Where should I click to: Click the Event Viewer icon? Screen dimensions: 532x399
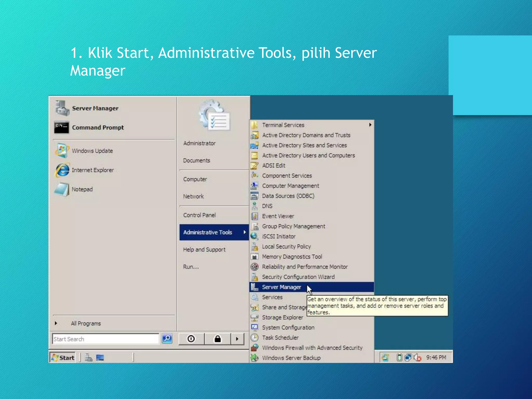255,216
